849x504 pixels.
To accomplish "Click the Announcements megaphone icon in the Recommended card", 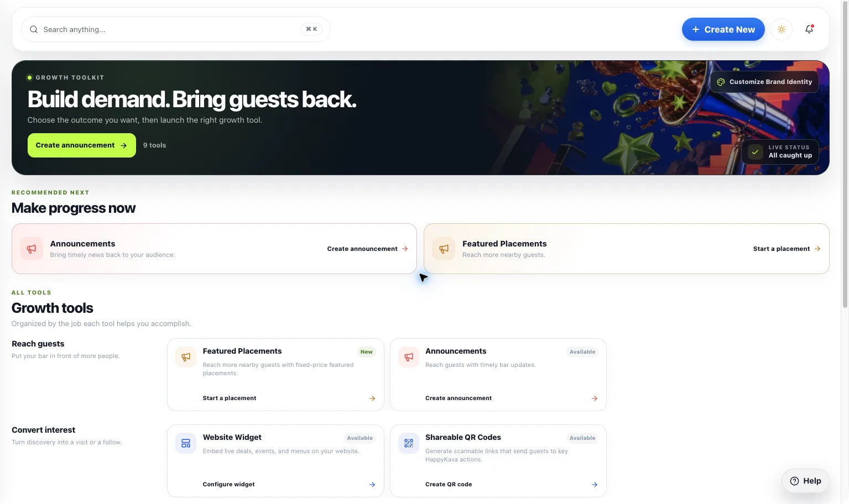I will click(x=32, y=249).
